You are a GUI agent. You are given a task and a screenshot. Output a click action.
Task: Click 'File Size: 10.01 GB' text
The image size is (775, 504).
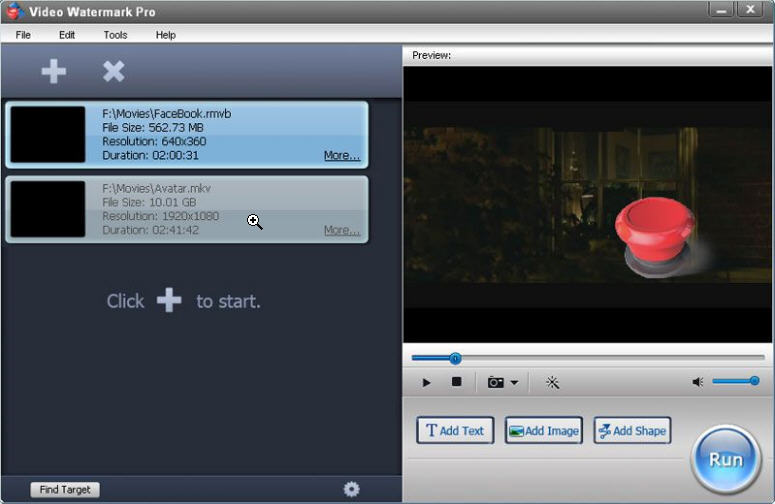(149, 202)
